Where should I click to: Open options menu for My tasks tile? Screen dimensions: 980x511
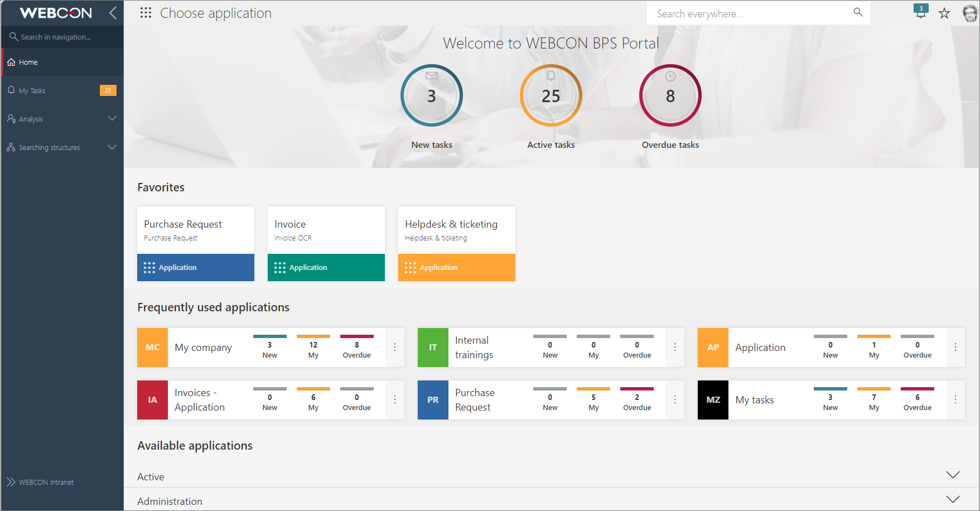click(x=955, y=399)
